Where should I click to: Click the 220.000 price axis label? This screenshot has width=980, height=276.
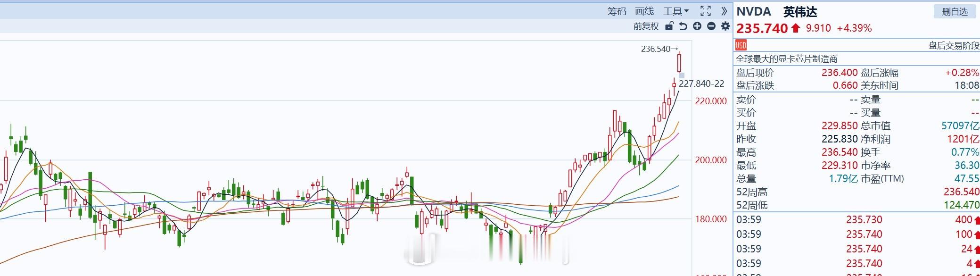(x=711, y=101)
